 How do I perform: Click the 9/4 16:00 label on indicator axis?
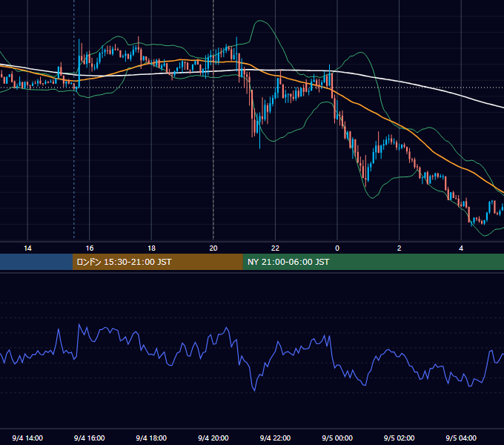[90, 438]
